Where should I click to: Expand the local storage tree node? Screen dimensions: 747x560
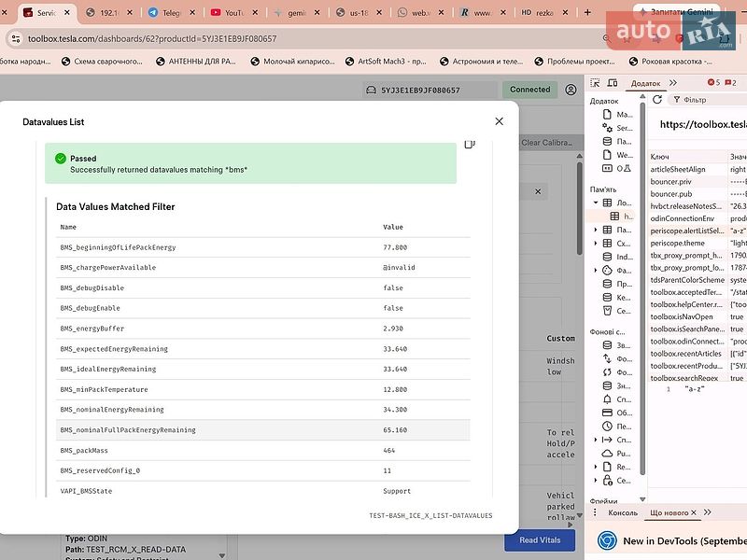(596, 203)
